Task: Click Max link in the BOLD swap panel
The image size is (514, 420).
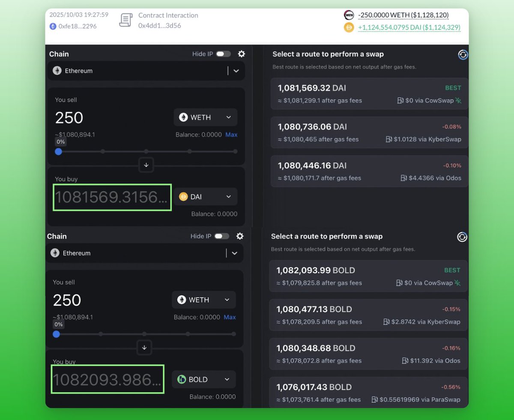Action: tap(230, 317)
